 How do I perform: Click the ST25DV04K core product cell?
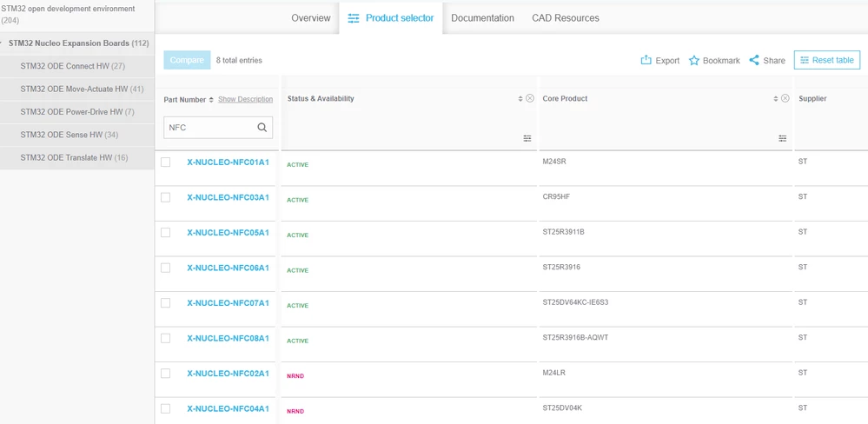(x=562, y=408)
